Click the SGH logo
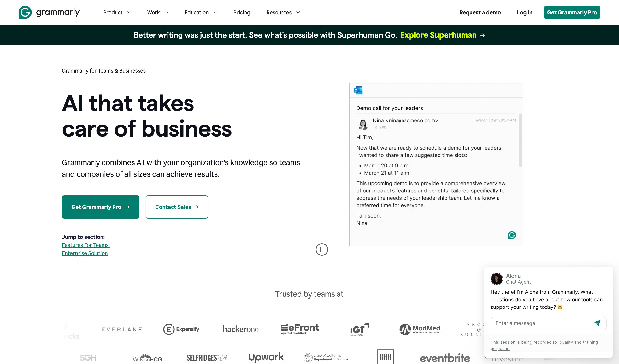619x364 pixels. click(88, 358)
